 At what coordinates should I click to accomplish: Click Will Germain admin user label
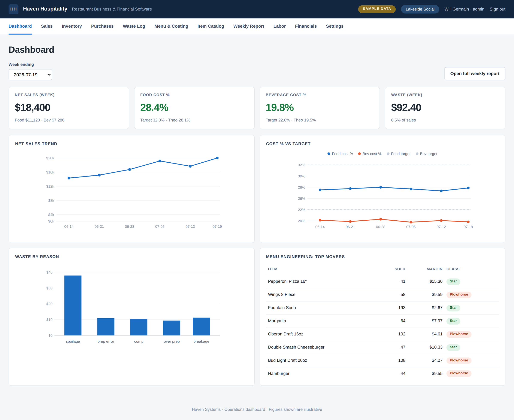(464, 9)
